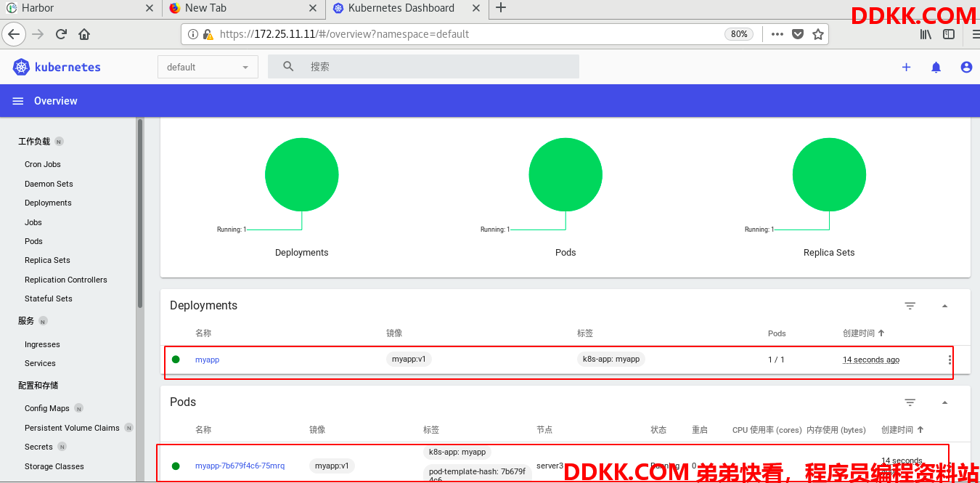Open the hamburger navigation menu icon

point(18,101)
